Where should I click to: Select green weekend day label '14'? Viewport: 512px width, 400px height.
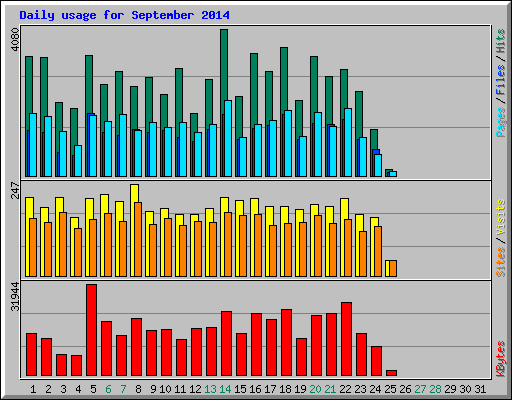click(225, 389)
